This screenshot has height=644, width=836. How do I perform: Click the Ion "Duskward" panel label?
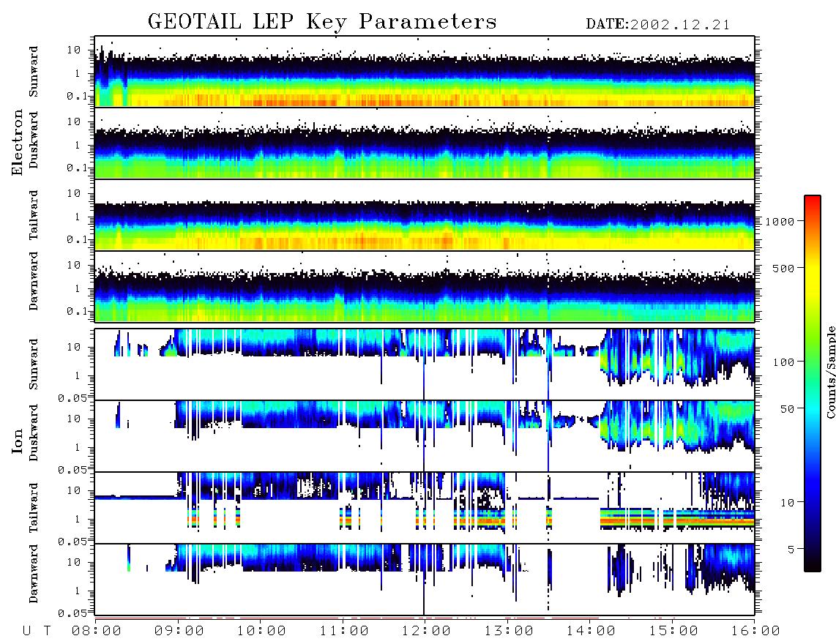tap(34, 433)
